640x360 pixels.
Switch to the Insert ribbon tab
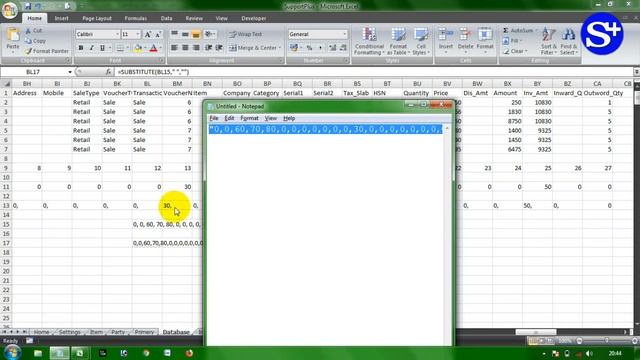[62, 18]
